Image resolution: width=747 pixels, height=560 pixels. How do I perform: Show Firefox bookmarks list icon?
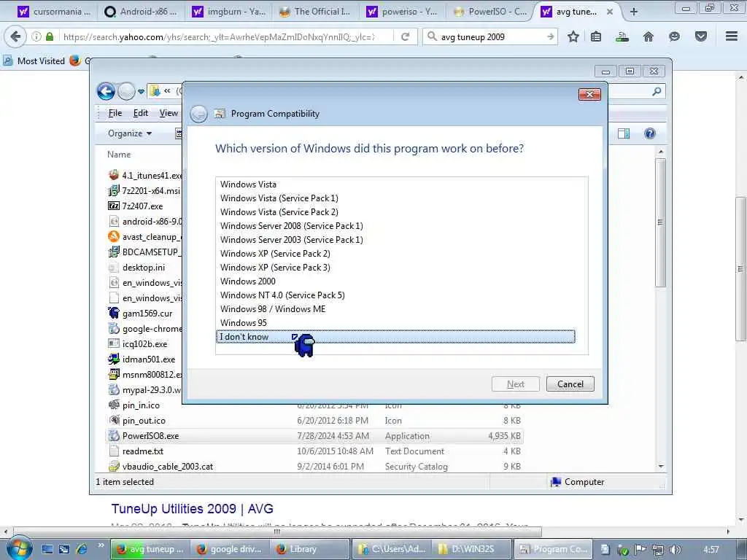click(596, 36)
